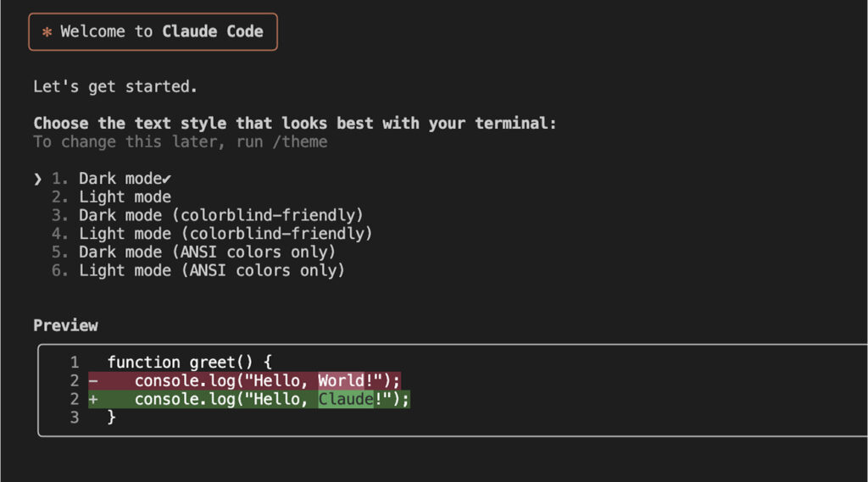The image size is (868, 482).
Task: Choose the Light mode option
Action: coord(125,197)
